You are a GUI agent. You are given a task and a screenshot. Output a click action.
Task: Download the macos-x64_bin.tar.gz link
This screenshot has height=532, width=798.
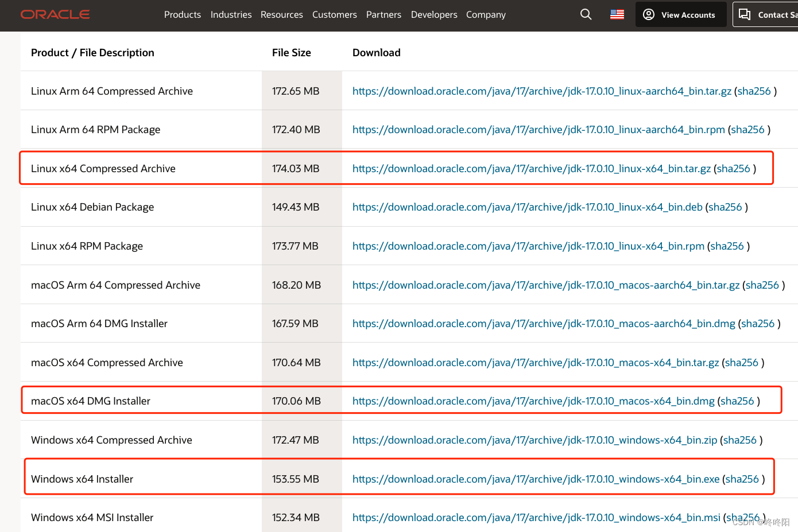[x=536, y=363]
